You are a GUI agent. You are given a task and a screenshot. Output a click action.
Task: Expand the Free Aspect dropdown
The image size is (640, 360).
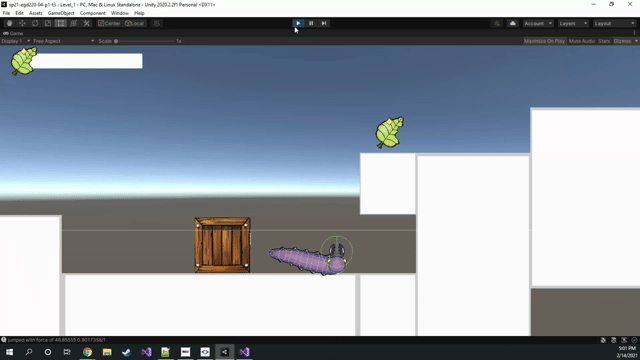pos(64,41)
